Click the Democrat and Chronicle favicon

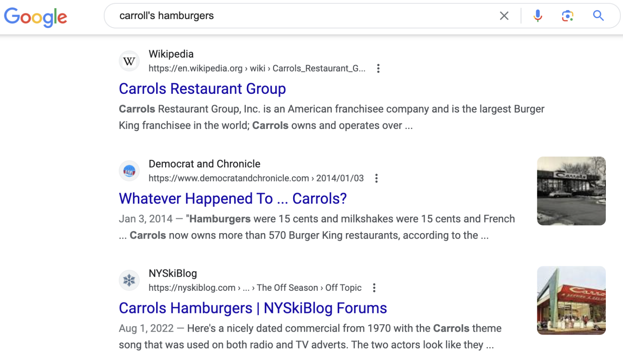pos(129,171)
